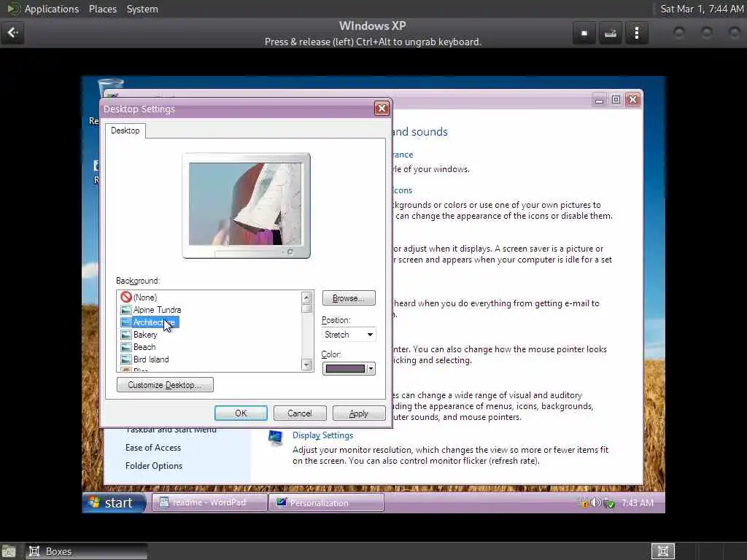Open the Applications menu
747x560 pixels.
coord(52,9)
